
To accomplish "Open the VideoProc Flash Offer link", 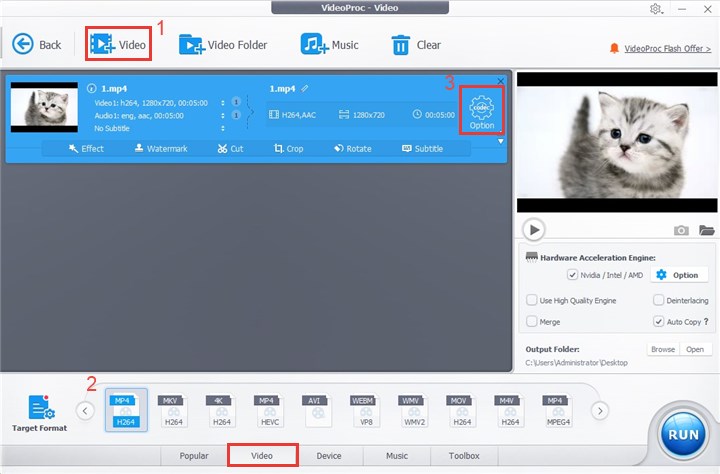I will [667, 49].
